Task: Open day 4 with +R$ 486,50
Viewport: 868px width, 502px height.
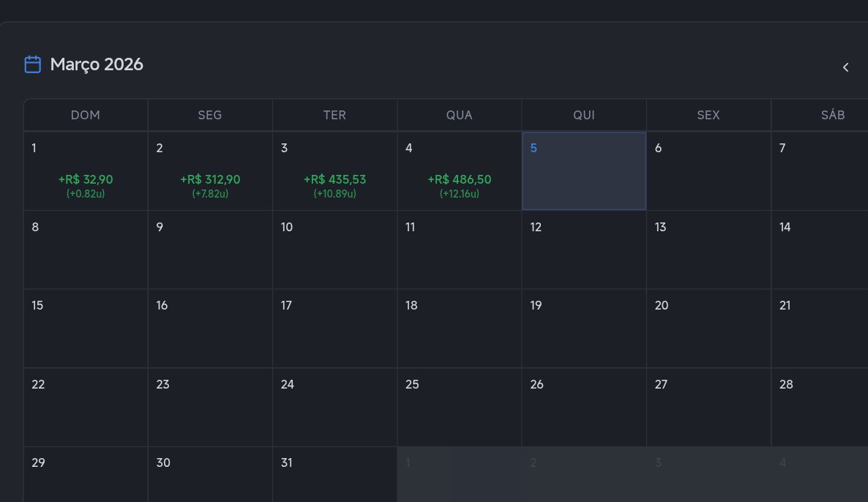Action: click(460, 171)
